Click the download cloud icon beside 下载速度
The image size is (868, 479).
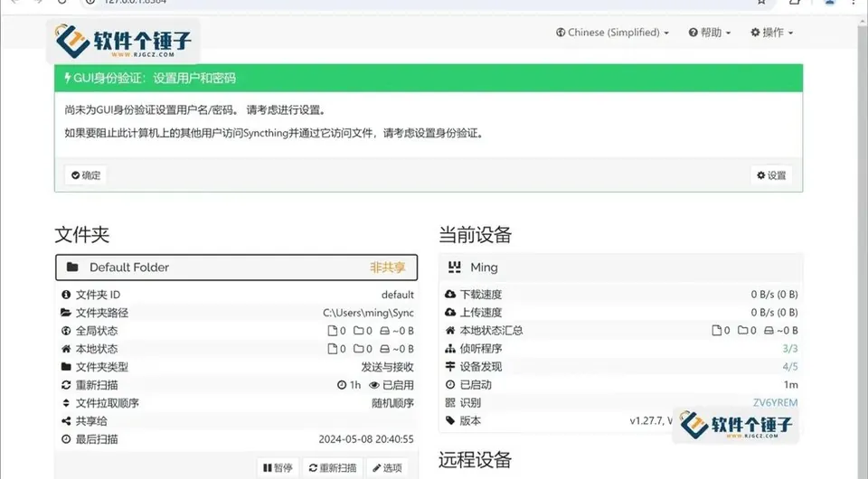tap(450, 295)
